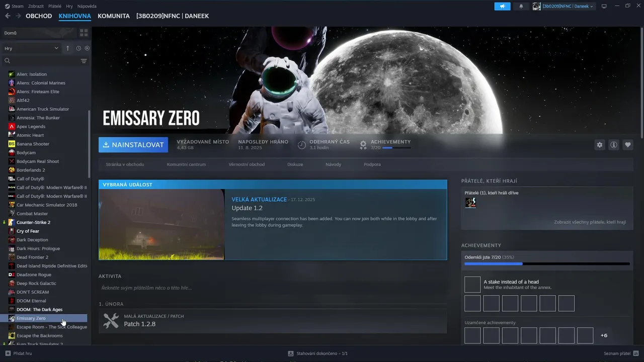This screenshot has height=362, width=644.
Task: Enter Big Picture mode via monitor icon
Action: tap(604, 6)
